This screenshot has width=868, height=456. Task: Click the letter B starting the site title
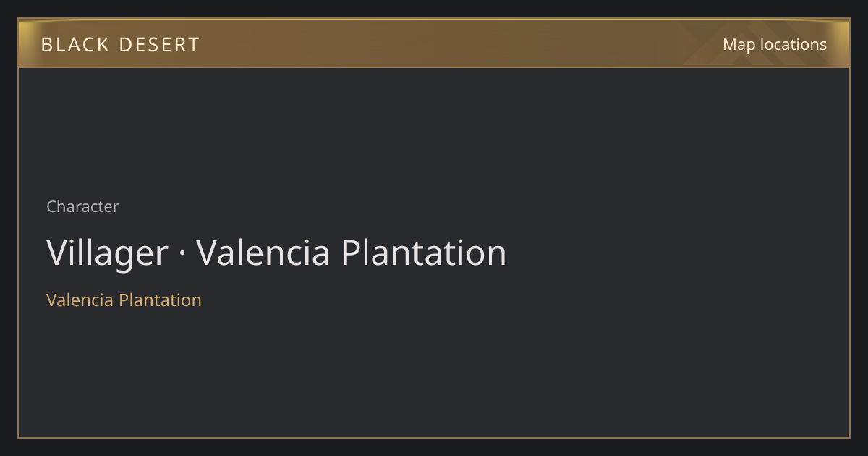[x=46, y=45]
